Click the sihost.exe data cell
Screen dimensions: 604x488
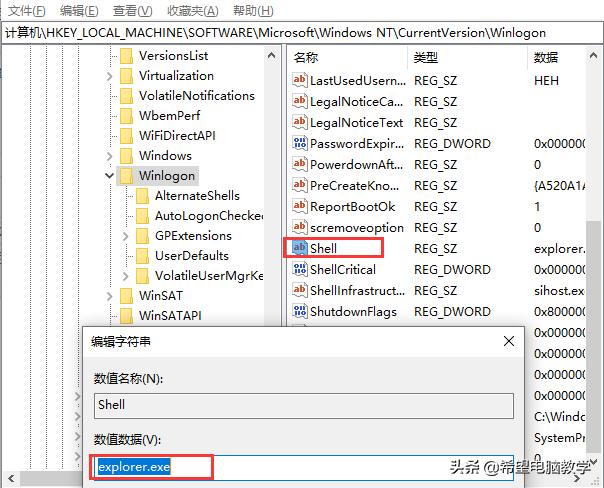point(559,291)
